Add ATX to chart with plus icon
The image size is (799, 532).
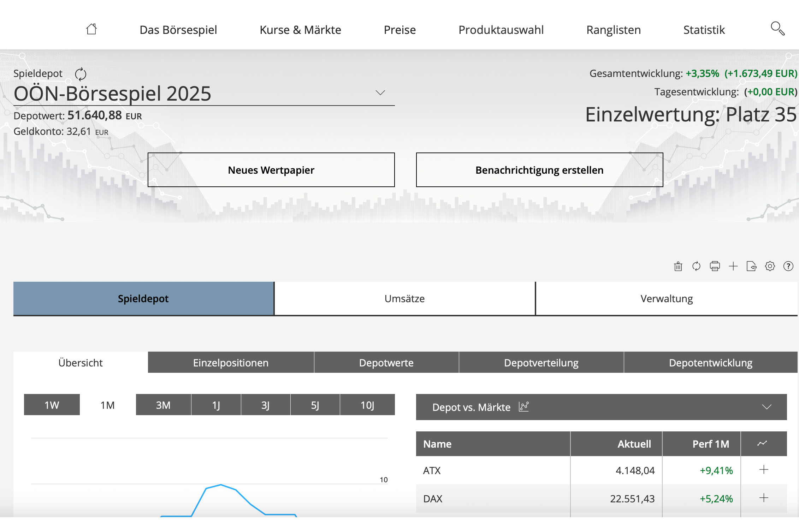pos(764,470)
